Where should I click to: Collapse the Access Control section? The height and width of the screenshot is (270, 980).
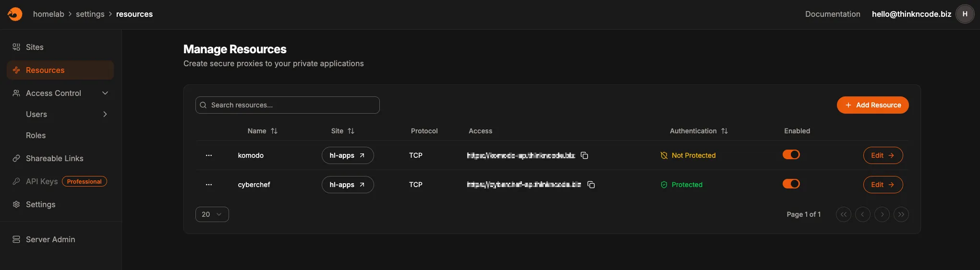pos(105,93)
